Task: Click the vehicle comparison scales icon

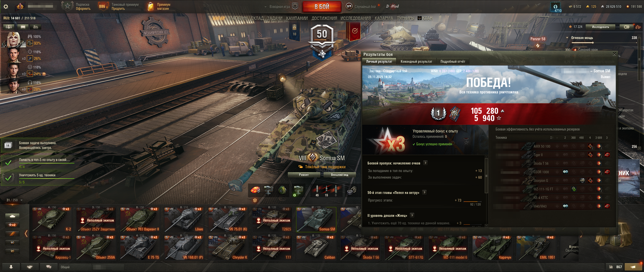Action: tap(638, 27)
